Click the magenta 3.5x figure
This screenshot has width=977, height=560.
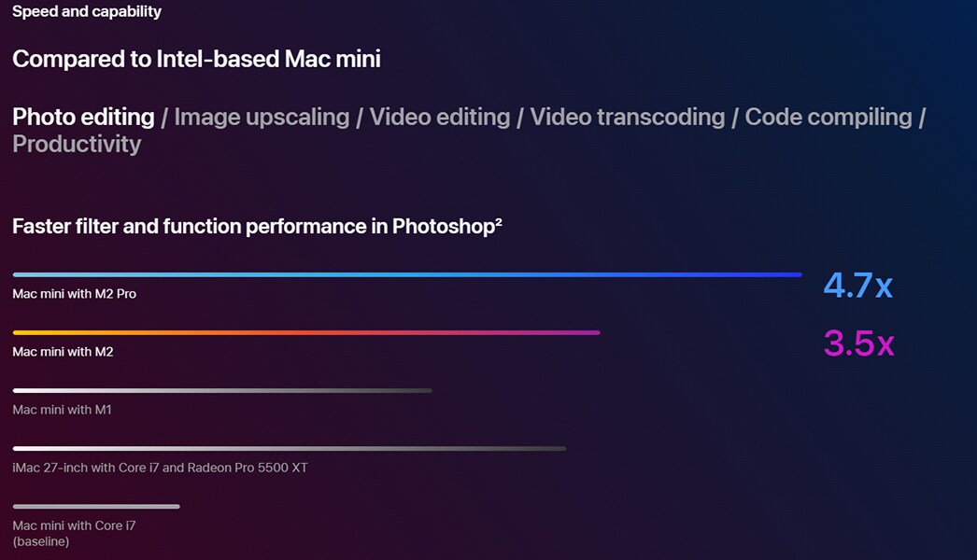coord(858,343)
